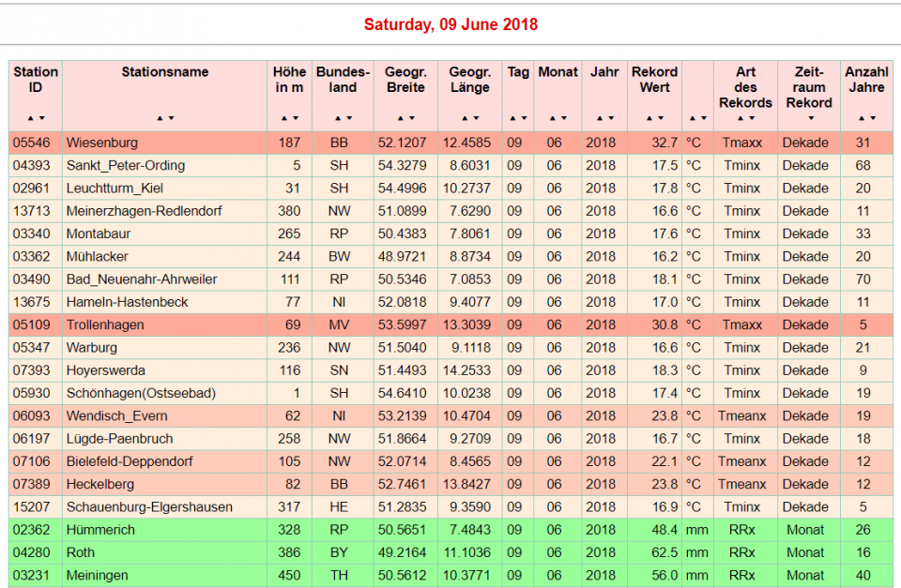Sort Rekord Wert column descending
The width and height of the screenshot is (901, 588).
tap(660, 119)
